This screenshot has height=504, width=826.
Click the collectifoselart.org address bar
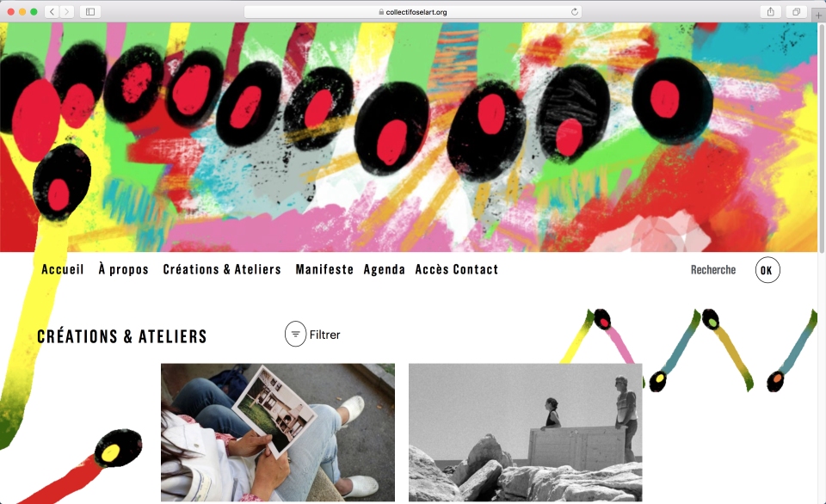tap(412, 11)
